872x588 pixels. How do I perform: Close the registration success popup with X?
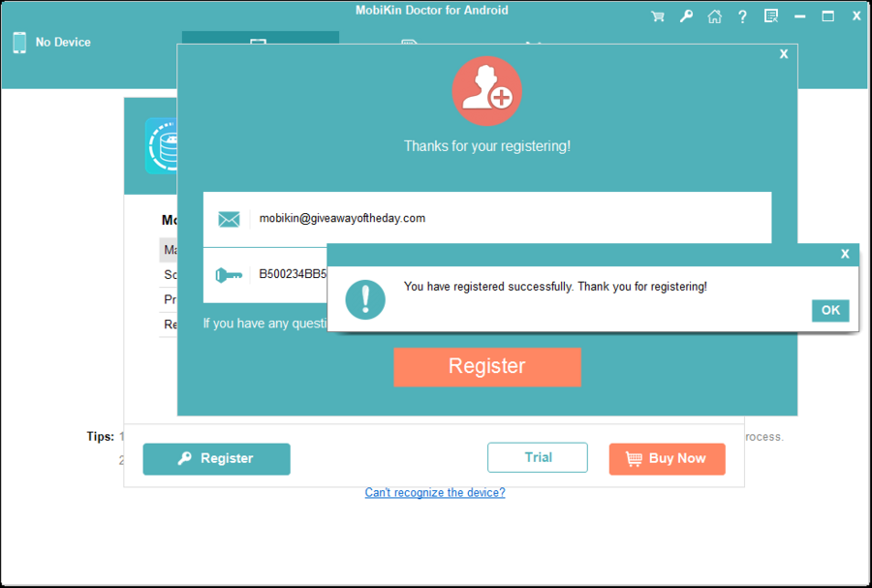coord(844,253)
